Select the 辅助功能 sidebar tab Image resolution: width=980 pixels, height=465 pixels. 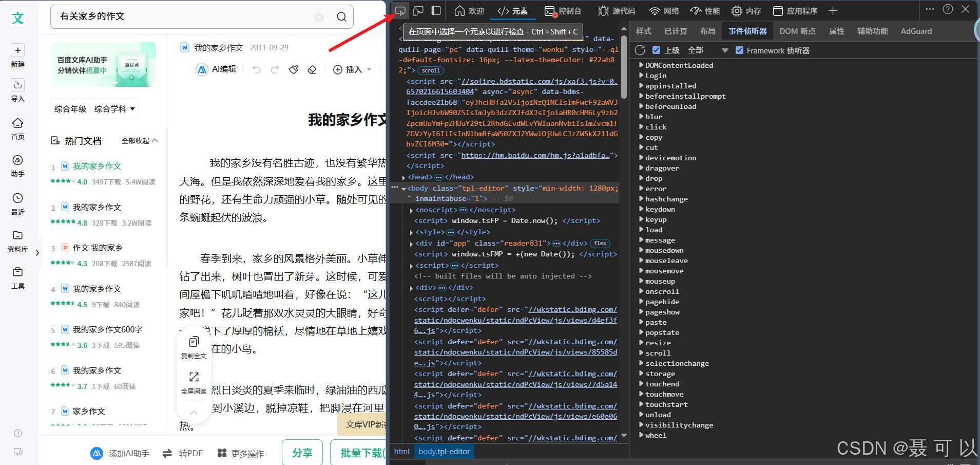click(x=872, y=31)
